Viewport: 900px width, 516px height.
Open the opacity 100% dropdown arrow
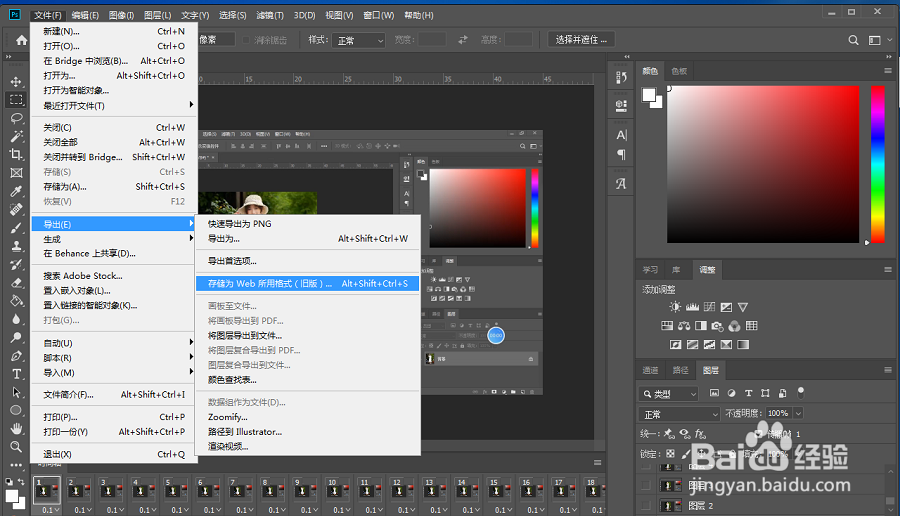(798, 413)
